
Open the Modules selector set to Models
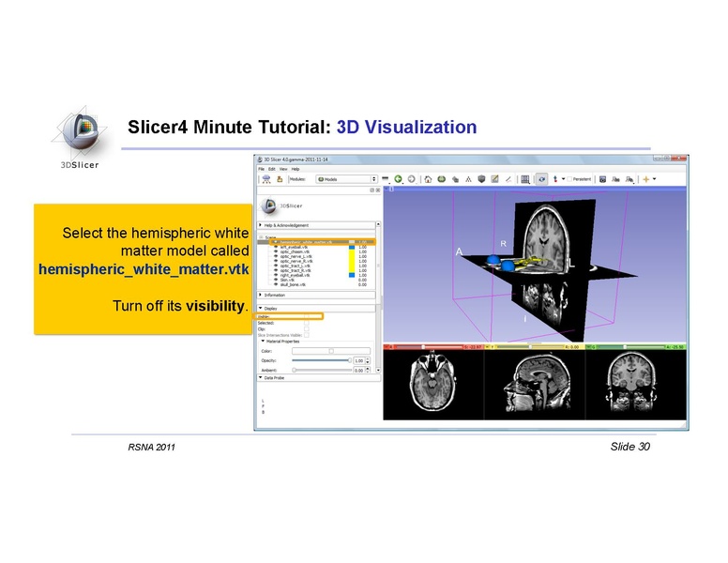[346, 179]
